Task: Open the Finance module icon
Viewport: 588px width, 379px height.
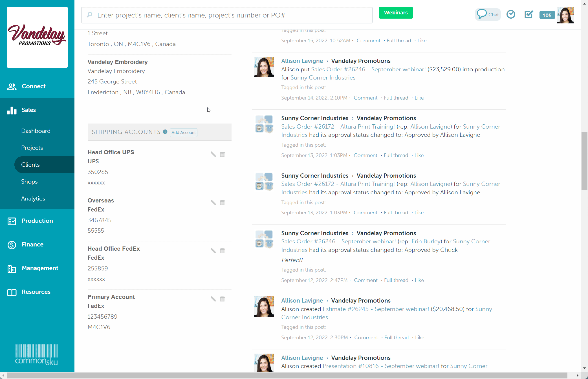Action: pyautogui.click(x=12, y=245)
